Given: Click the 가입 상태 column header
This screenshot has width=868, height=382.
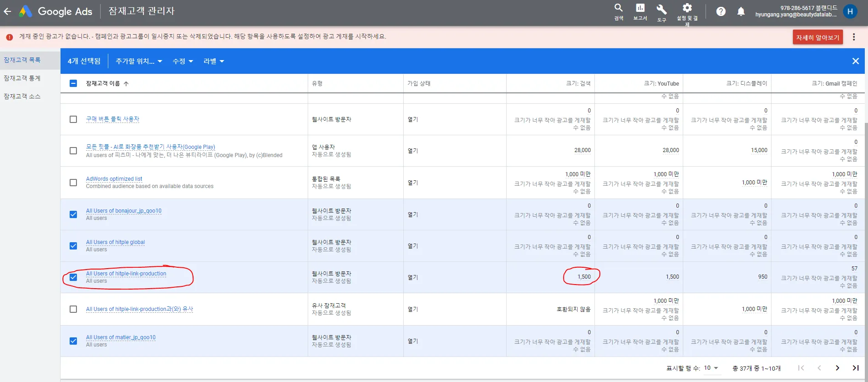Looking at the screenshot, I should 419,83.
